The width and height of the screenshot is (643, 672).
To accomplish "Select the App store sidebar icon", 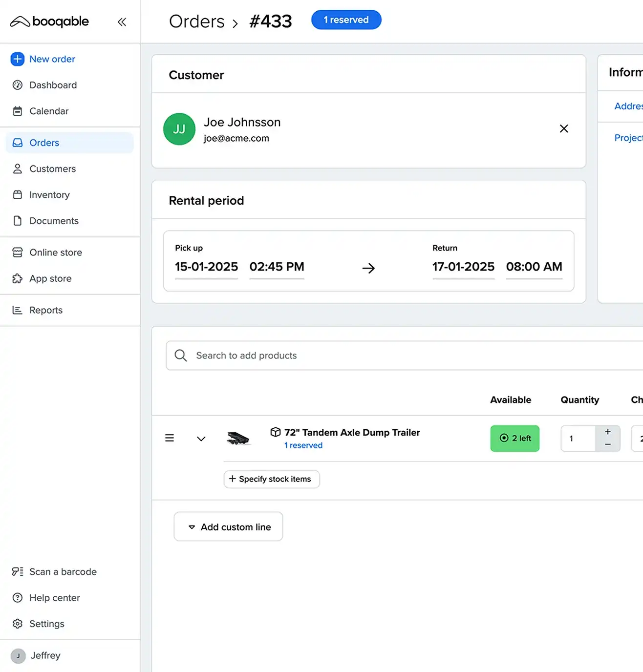I will click(x=18, y=278).
